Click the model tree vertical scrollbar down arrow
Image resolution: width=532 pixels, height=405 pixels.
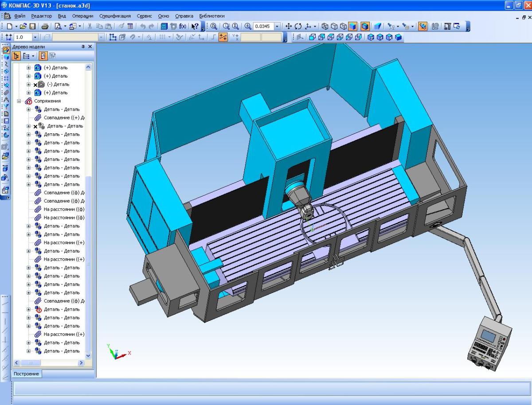[87, 355]
